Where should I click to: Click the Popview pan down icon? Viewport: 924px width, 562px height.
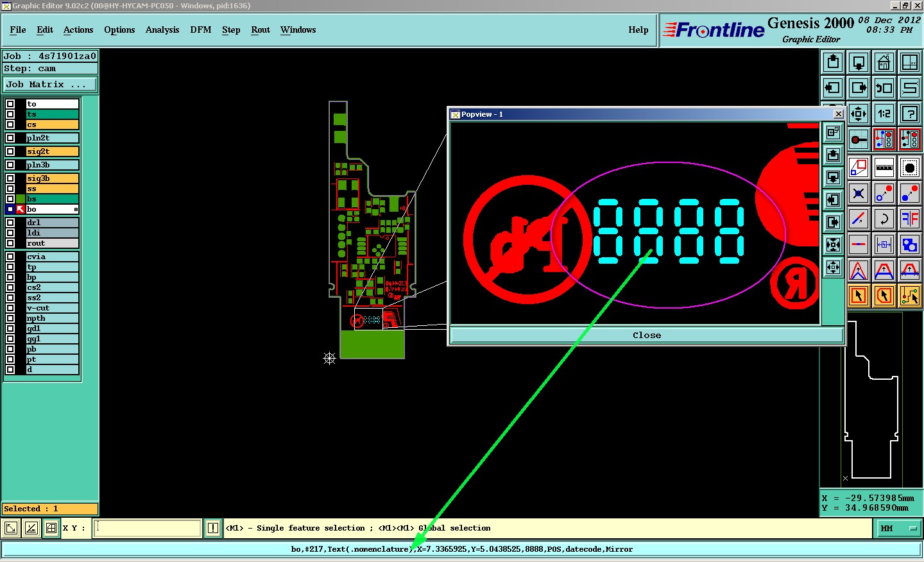833,177
